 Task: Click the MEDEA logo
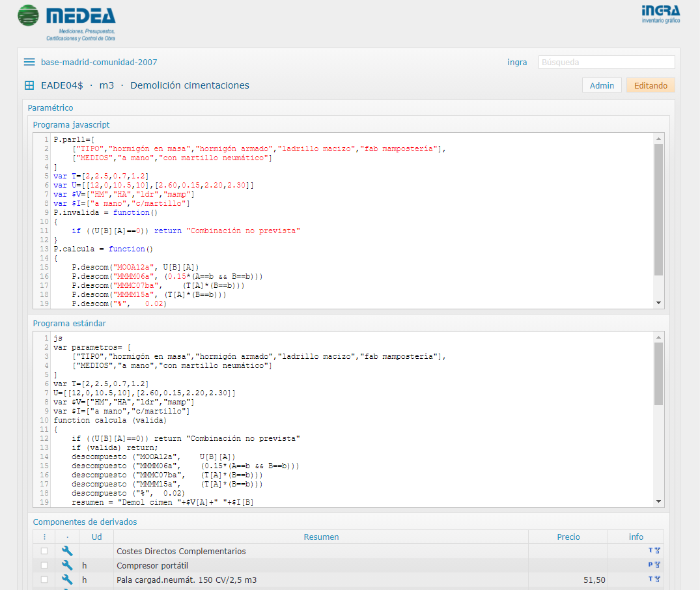pos(66,22)
